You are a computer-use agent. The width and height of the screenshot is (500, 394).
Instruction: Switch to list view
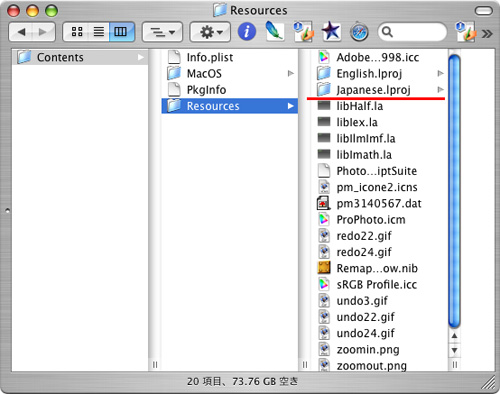coord(99,32)
